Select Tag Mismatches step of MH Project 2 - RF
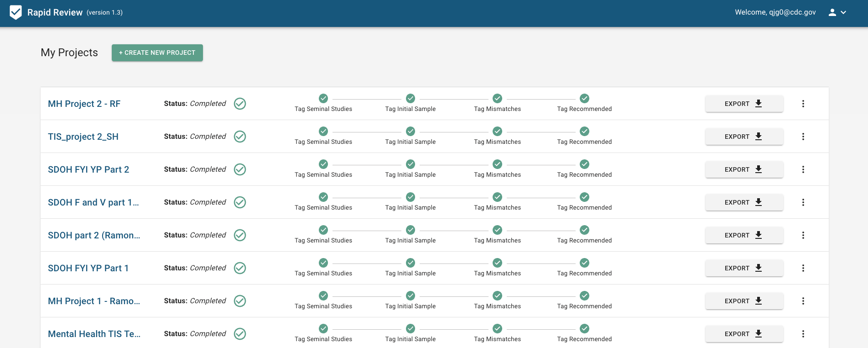 click(498, 103)
